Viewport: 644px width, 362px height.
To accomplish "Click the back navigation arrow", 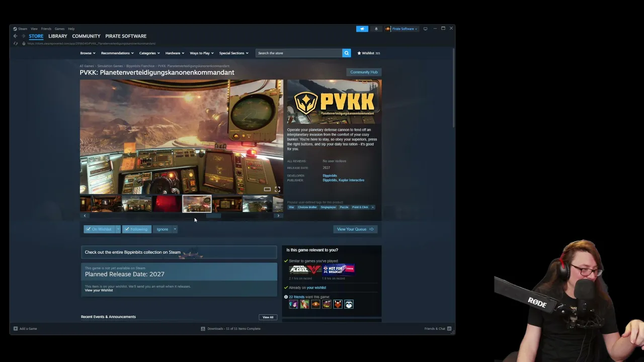I will 16,36.
